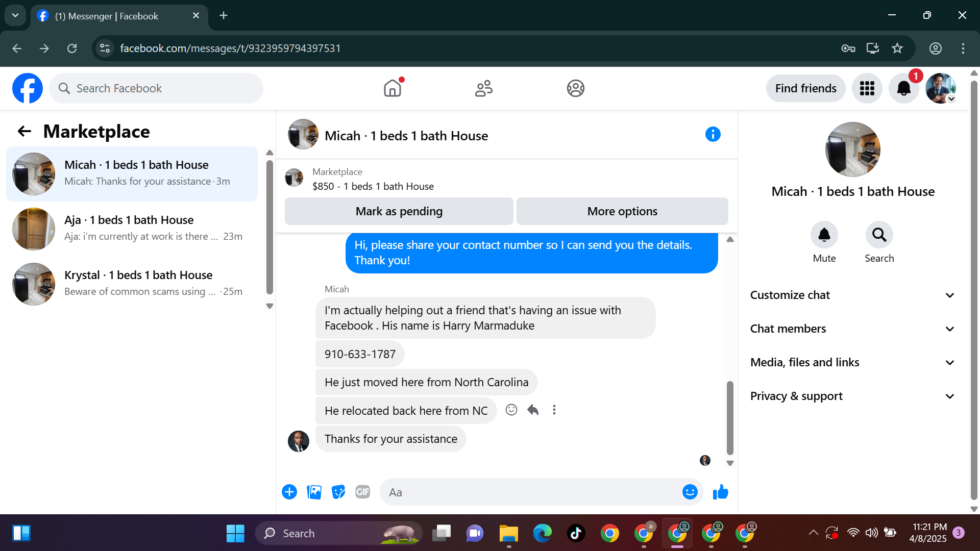This screenshot has height=551, width=980.
Task: Open Aja's 1 beds 1 bath conversation
Action: [132, 229]
